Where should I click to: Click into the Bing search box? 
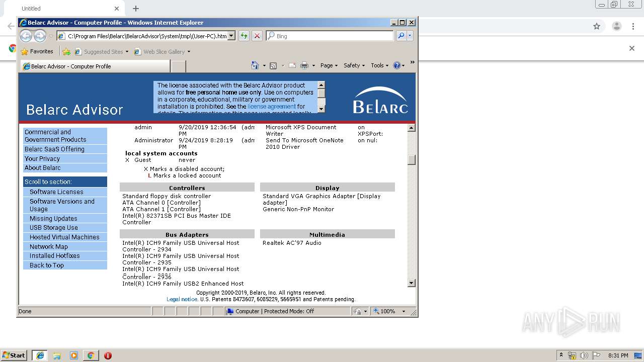pos(334,36)
